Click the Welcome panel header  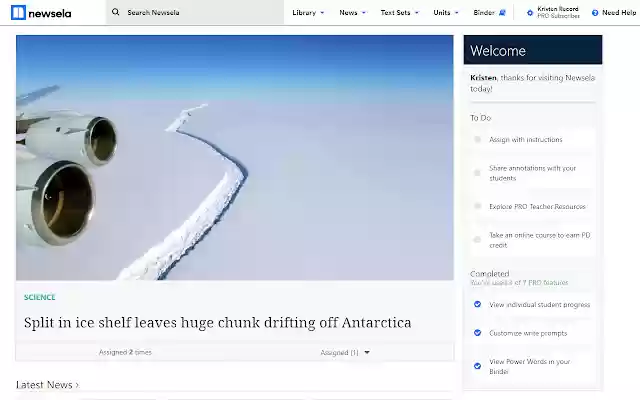(533, 50)
